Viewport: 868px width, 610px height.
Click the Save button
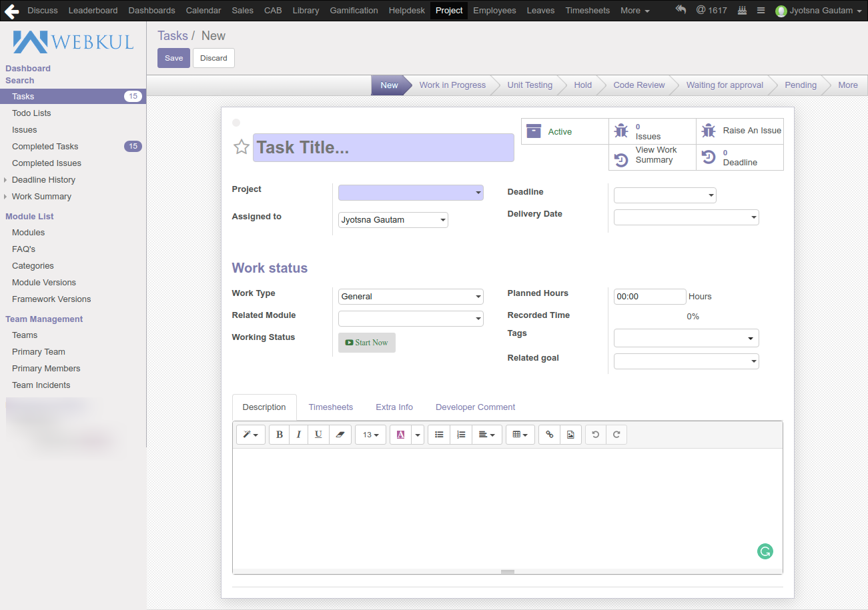point(173,58)
